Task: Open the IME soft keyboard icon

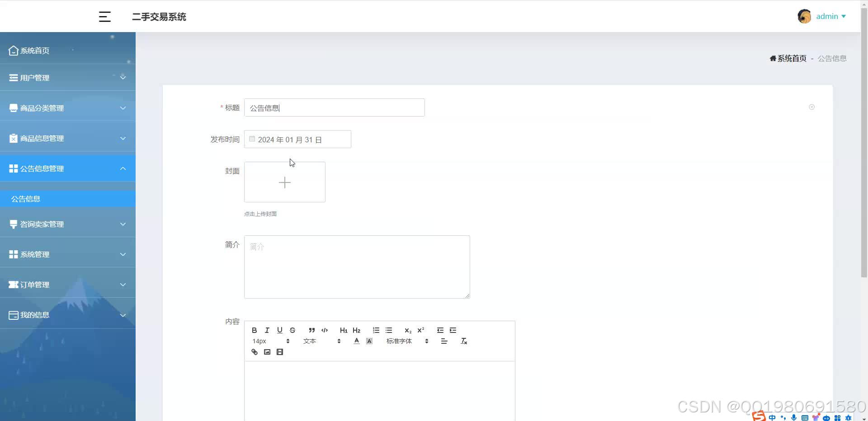Action: coord(805,418)
